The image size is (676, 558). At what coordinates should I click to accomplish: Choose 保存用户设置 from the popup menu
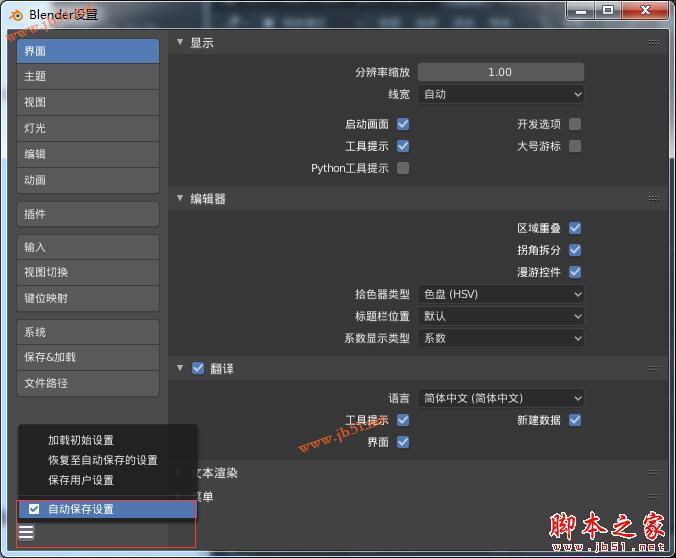click(x=107, y=480)
